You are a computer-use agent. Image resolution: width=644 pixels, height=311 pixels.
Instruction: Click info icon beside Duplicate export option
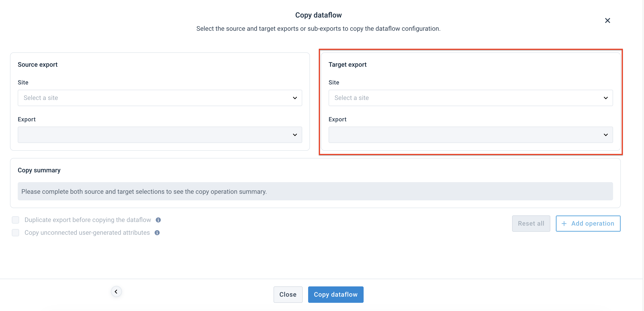(x=158, y=220)
